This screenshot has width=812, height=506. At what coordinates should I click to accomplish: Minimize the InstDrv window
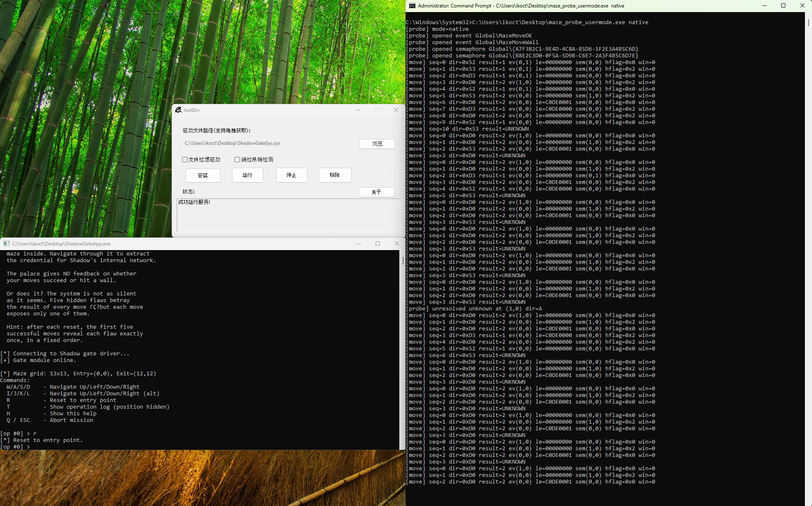coord(358,110)
